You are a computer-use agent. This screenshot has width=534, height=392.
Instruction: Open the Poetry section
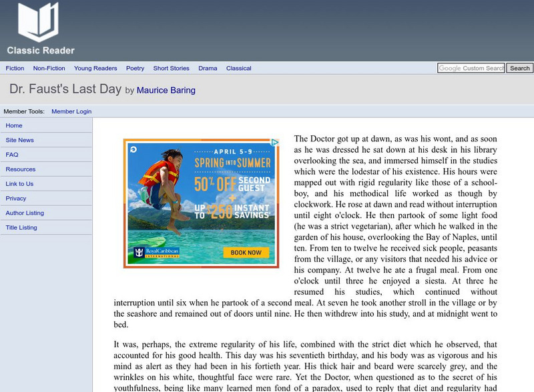136,68
